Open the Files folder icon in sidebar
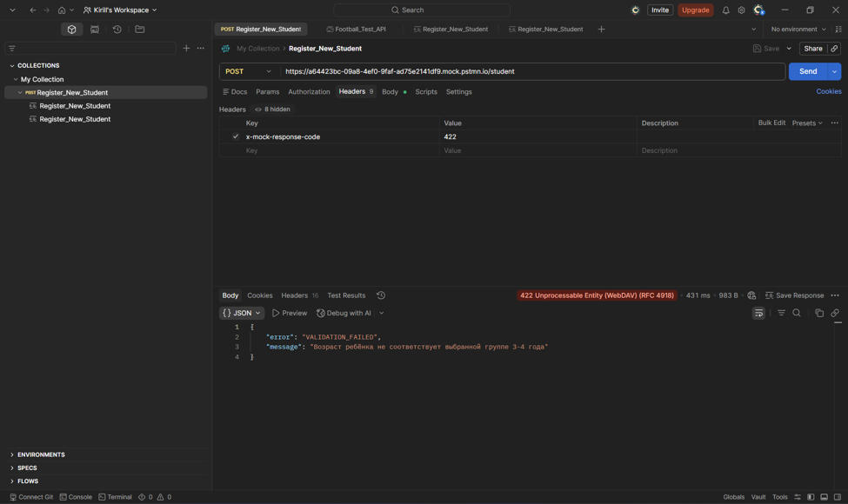Screen dimensions: 848x504 coord(139,30)
